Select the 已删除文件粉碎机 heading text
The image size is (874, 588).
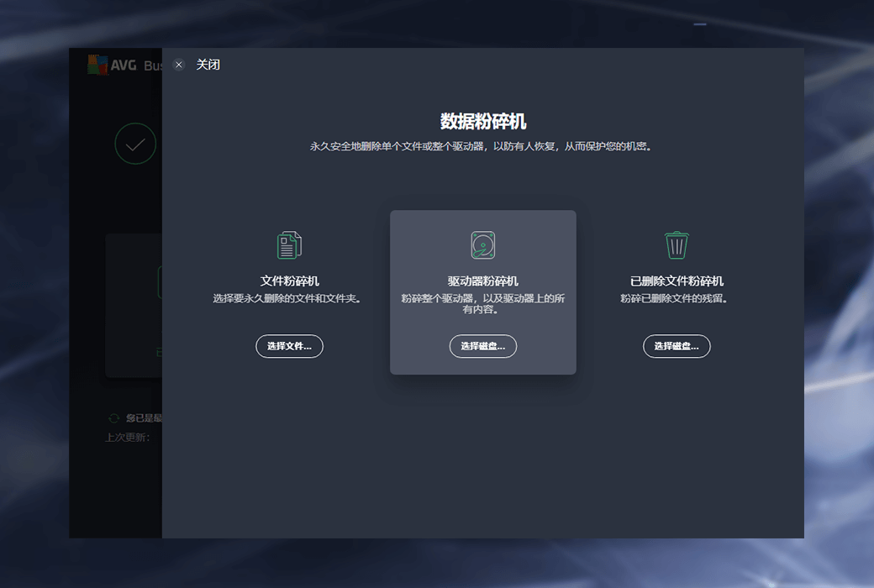point(677,281)
